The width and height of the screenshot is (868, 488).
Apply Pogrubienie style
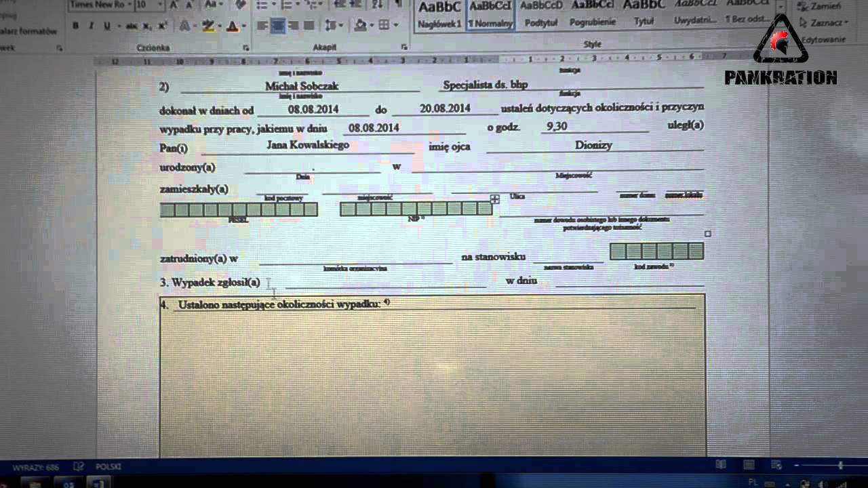593,15
